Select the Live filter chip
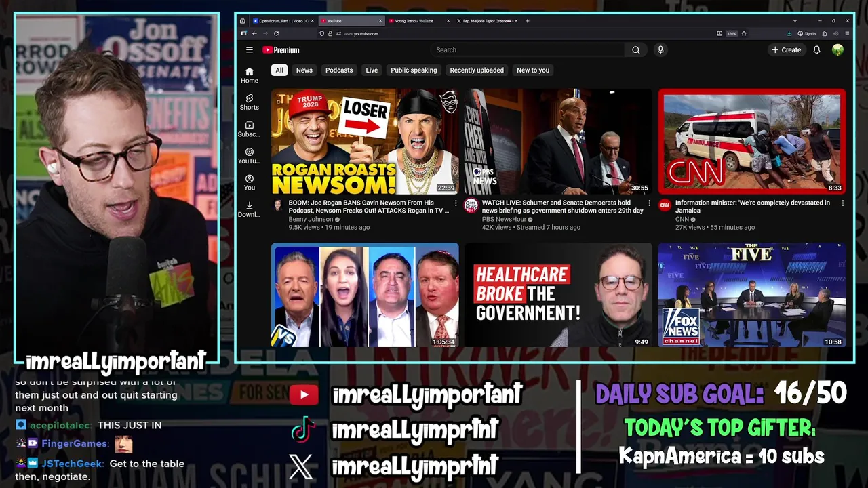The width and height of the screenshot is (868, 488). [x=372, y=70]
